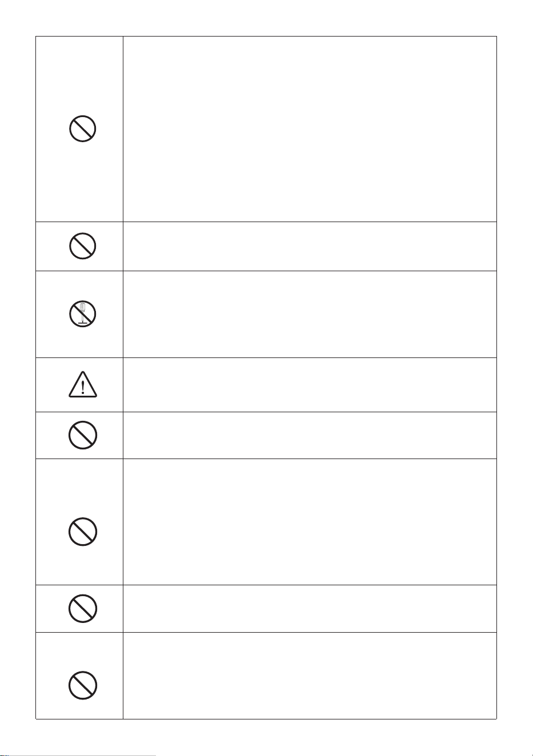This screenshot has width=533, height=756.
Task: Select the empty cell beside the top prohibition icon
Action: (x=310, y=129)
